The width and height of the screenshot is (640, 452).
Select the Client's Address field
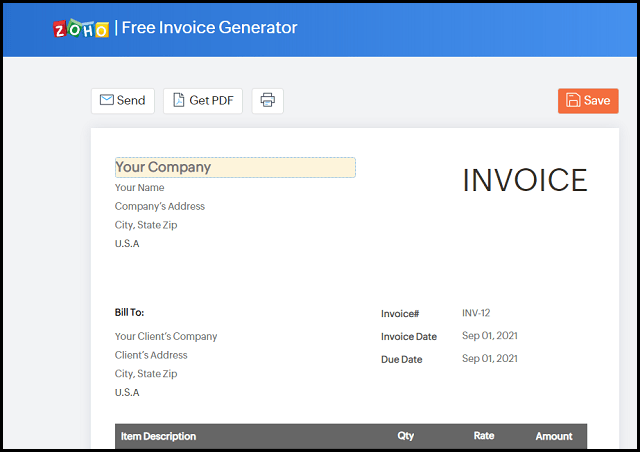pyautogui.click(x=151, y=355)
